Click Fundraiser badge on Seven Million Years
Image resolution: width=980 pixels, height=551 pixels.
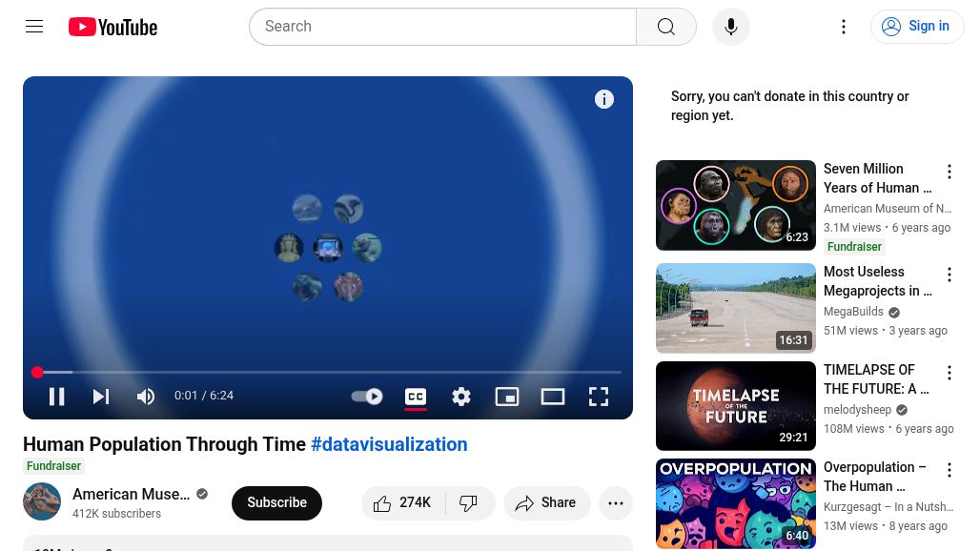(854, 247)
